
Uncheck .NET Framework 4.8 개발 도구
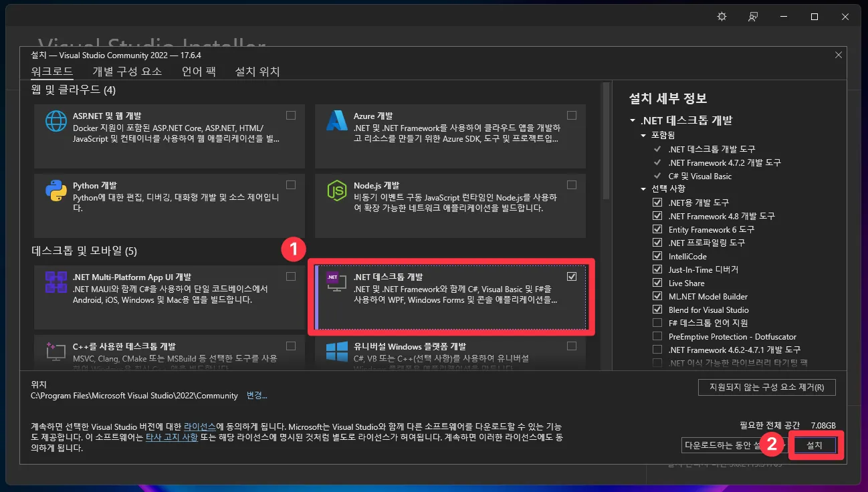pyautogui.click(x=657, y=216)
